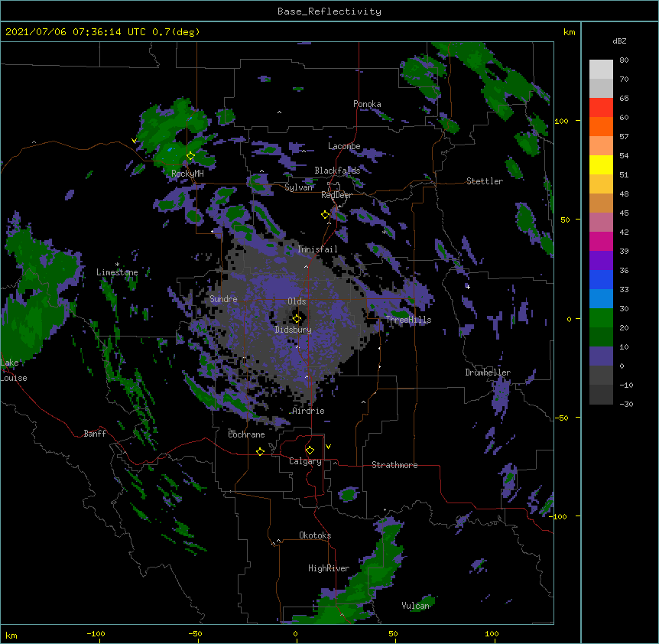Image resolution: width=659 pixels, height=644 pixels.
Task: Click the RedDeer city label
Action: [x=336, y=195]
